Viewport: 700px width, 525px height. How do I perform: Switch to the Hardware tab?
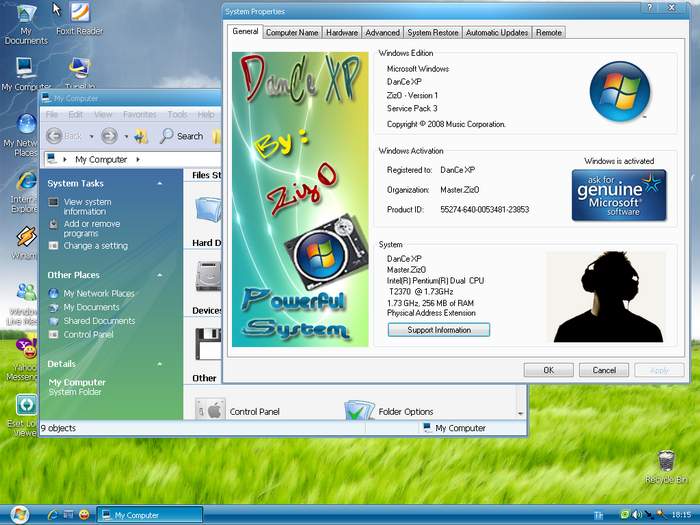click(x=342, y=33)
